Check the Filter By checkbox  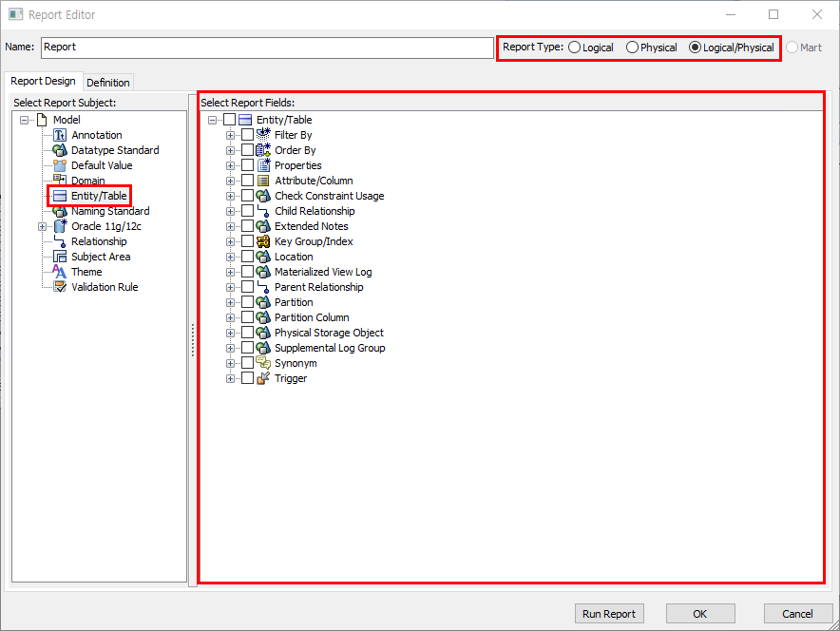(247, 134)
